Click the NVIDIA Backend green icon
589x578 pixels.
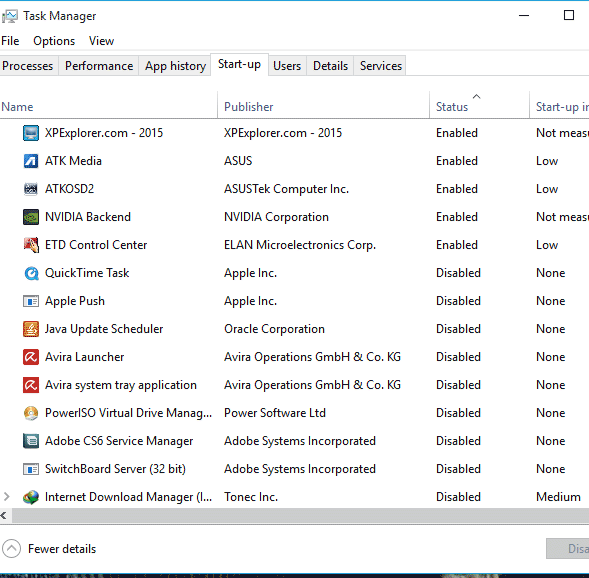coord(31,217)
